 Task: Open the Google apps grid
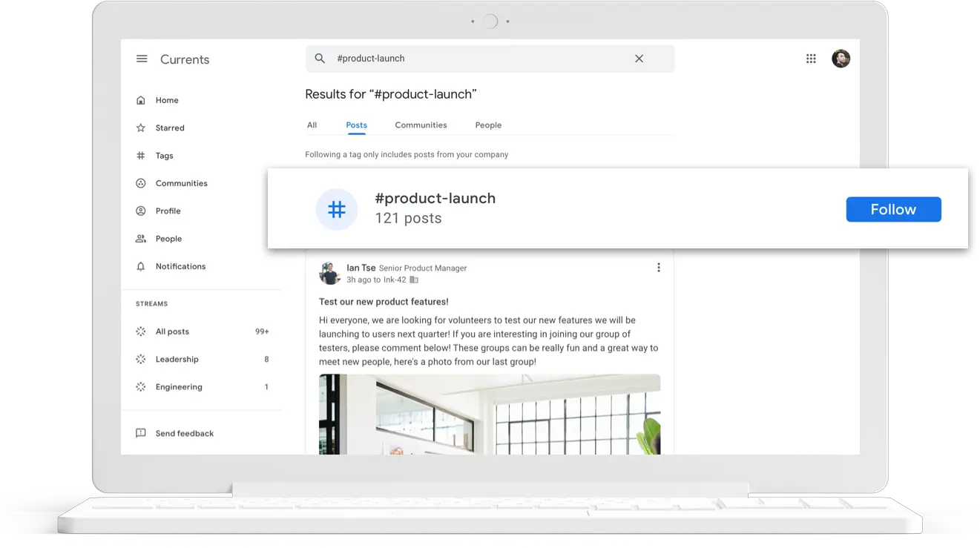[x=811, y=59]
